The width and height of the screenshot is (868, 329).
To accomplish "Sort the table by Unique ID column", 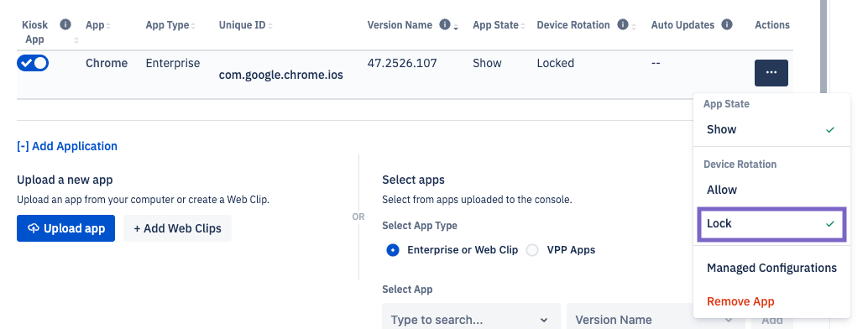I will (x=270, y=26).
